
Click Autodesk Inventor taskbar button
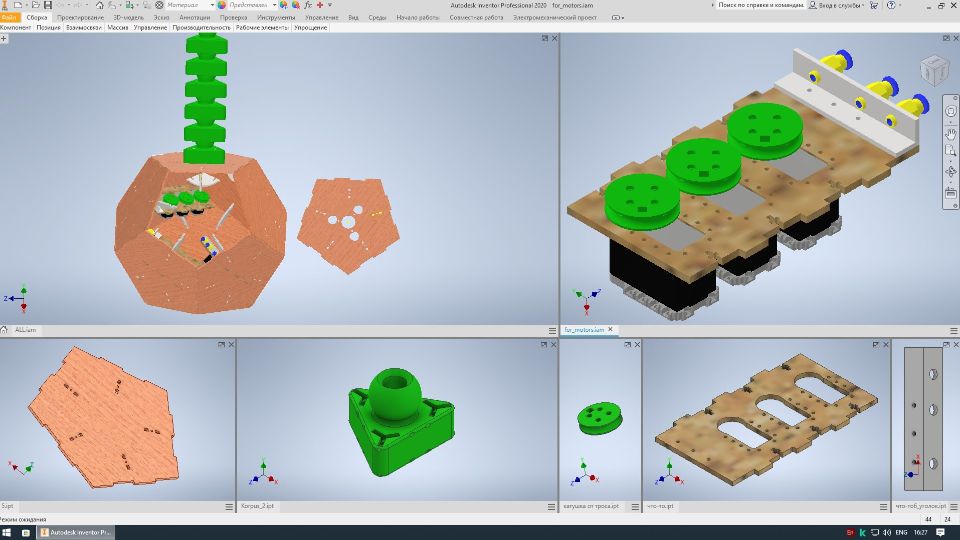[76, 533]
